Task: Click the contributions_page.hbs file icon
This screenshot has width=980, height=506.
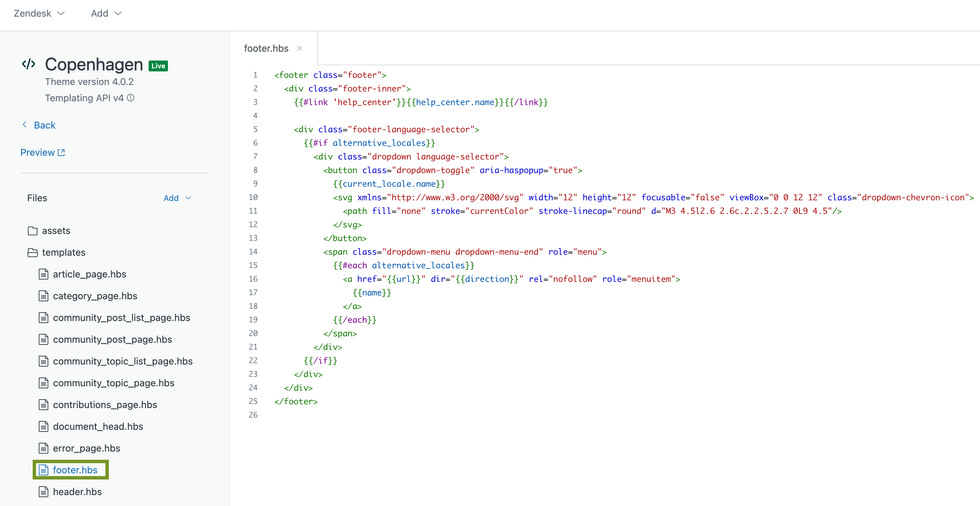Action: tap(44, 405)
